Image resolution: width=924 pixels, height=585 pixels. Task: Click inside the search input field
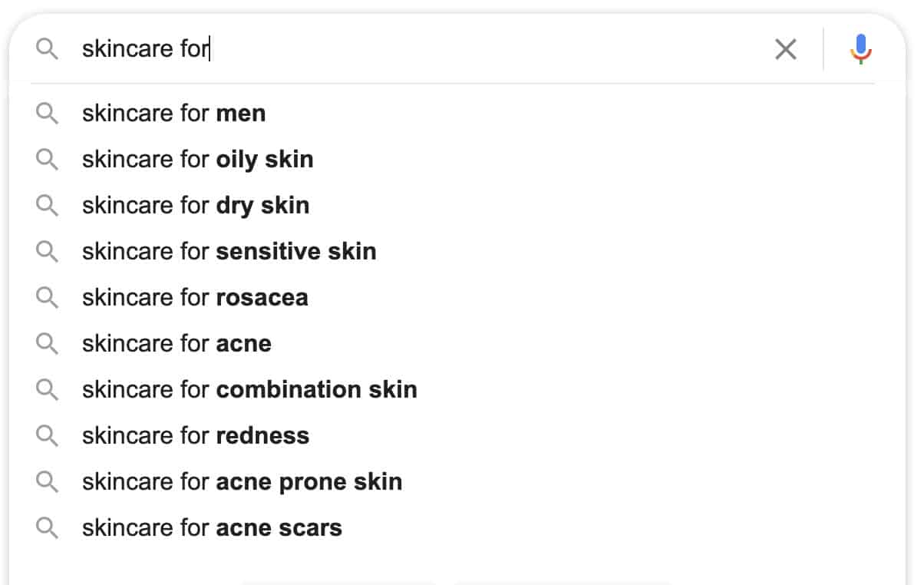click(x=307, y=48)
